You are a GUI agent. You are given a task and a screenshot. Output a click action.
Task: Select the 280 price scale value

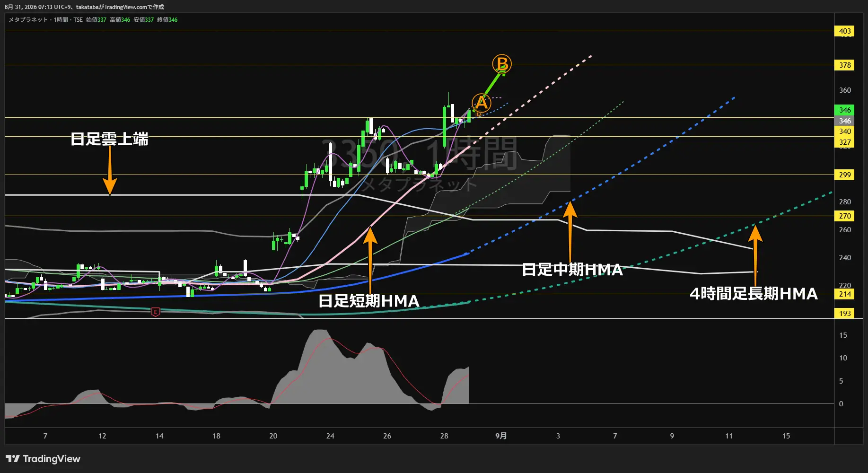coord(845,202)
